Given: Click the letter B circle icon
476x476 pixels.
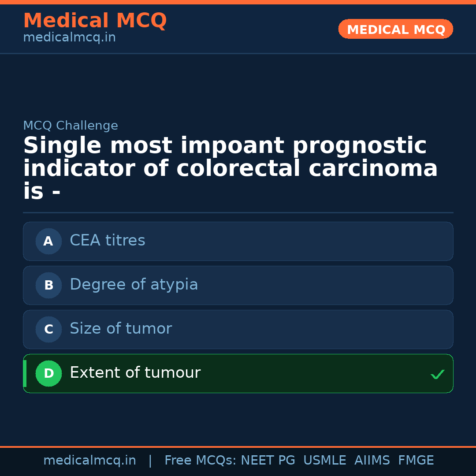Looking at the screenshot, I should pyautogui.click(x=48, y=285).
